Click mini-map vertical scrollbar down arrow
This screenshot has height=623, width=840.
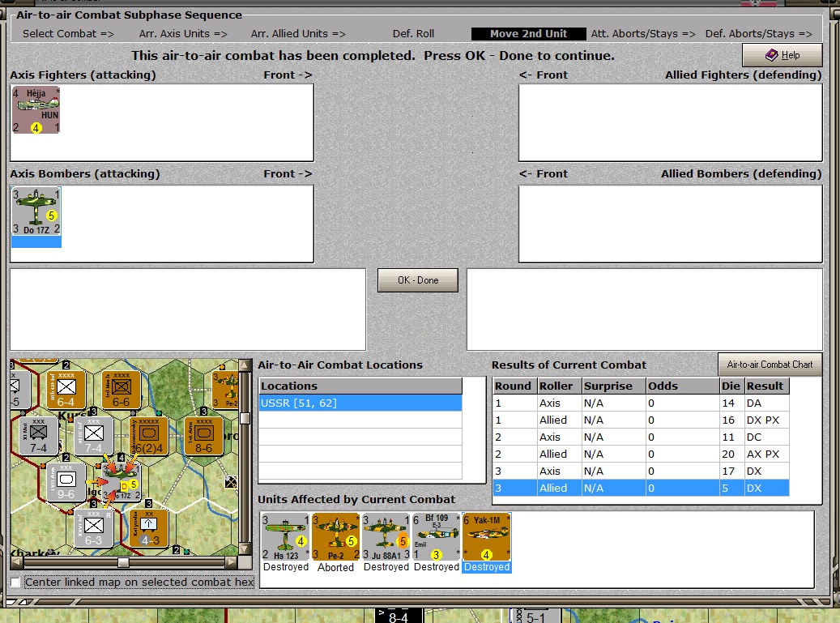pos(245,549)
